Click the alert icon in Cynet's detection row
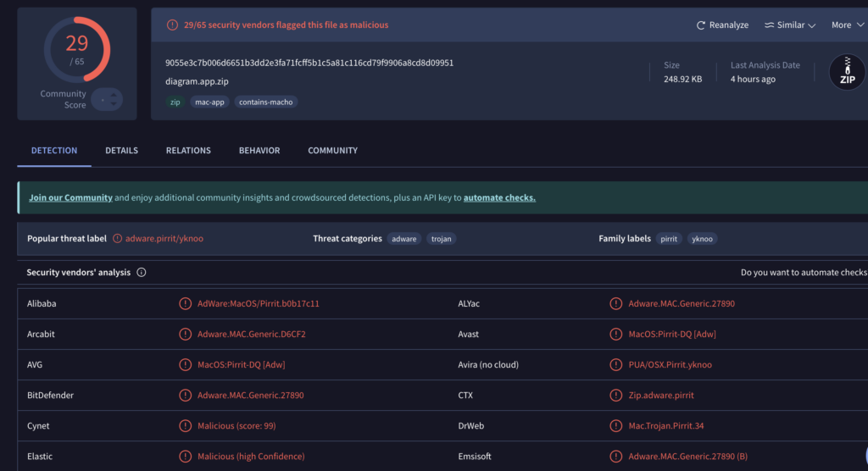868x471 pixels. tap(185, 426)
